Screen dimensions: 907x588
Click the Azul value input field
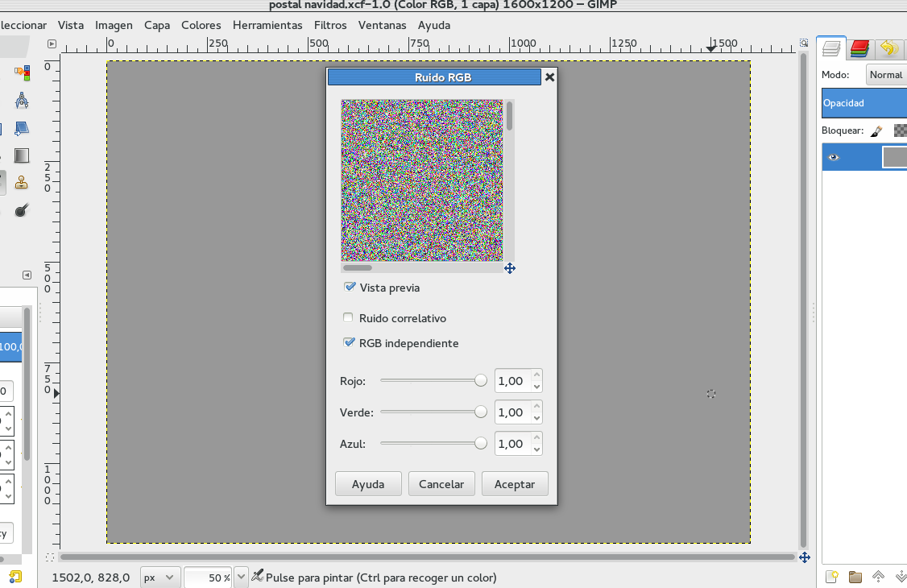514,443
